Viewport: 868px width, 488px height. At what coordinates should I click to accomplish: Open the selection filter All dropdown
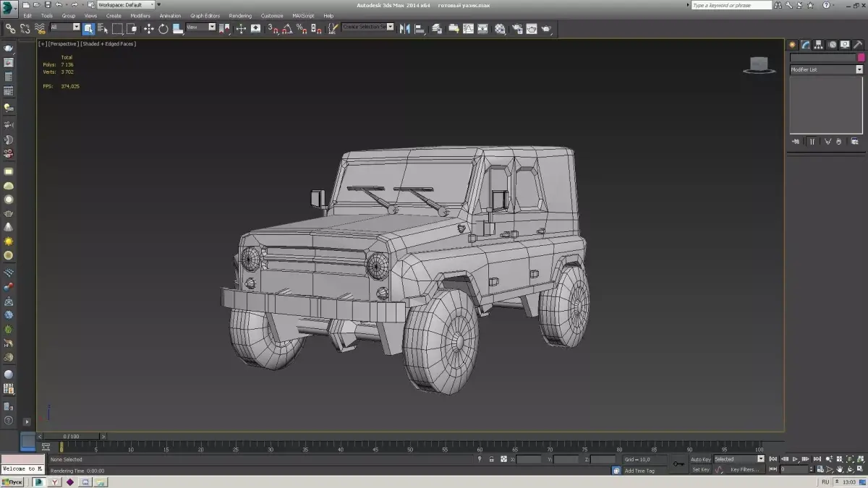[x=65, y=27]
